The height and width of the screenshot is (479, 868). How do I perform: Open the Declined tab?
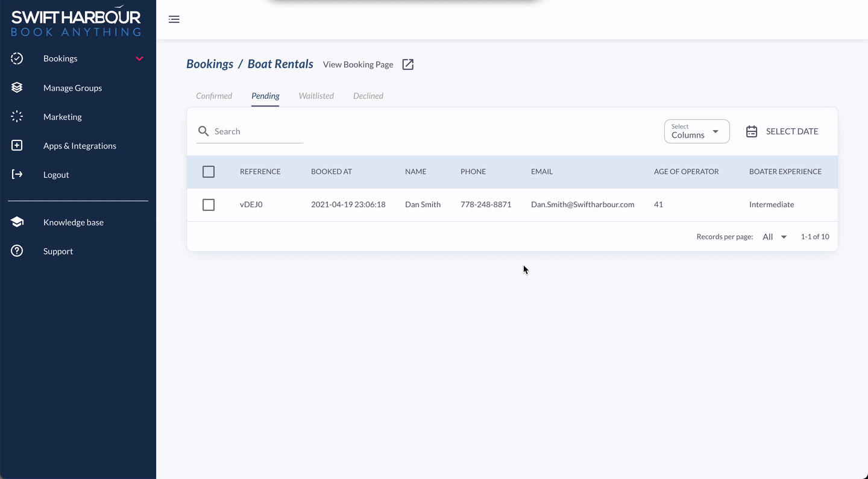[x=368, y=96]
